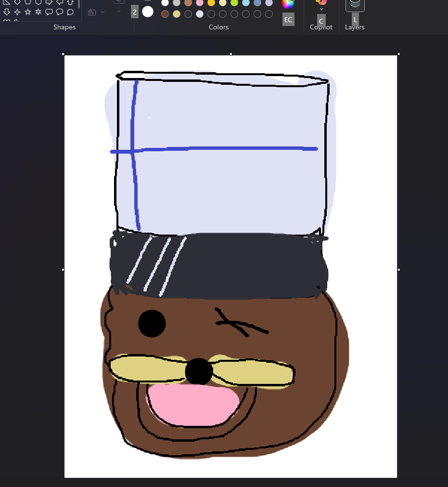The image size is (448, 487).
Task: Select the diamond shape
Action: coord(17,2)
